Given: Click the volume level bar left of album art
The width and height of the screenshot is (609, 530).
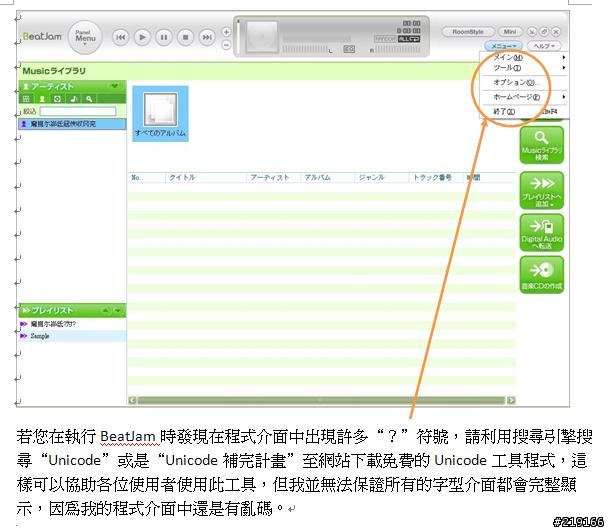Looking at the screenshot, I should tap(238, 37).
